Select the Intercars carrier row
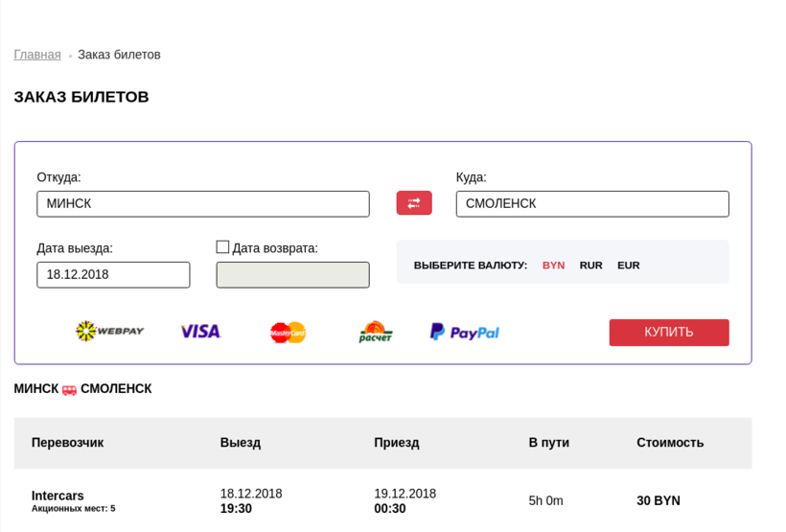 click(x=58, y=496)
